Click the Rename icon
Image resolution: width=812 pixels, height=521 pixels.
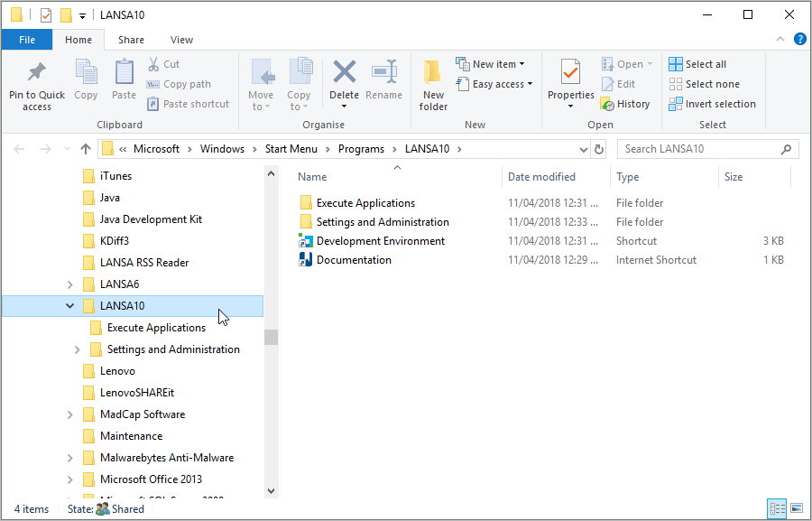pyautogui.click(x=384, y=71)
